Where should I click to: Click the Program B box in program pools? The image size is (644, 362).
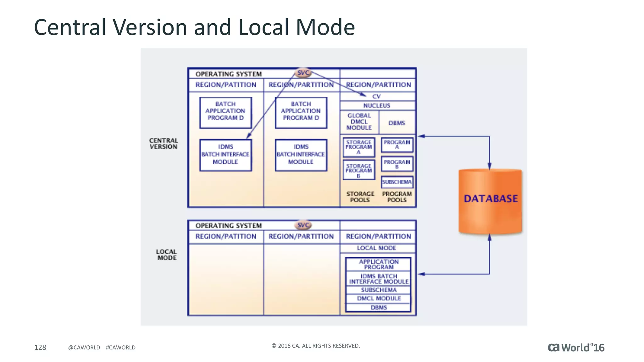pyautogui.click(x=397, y=164)
